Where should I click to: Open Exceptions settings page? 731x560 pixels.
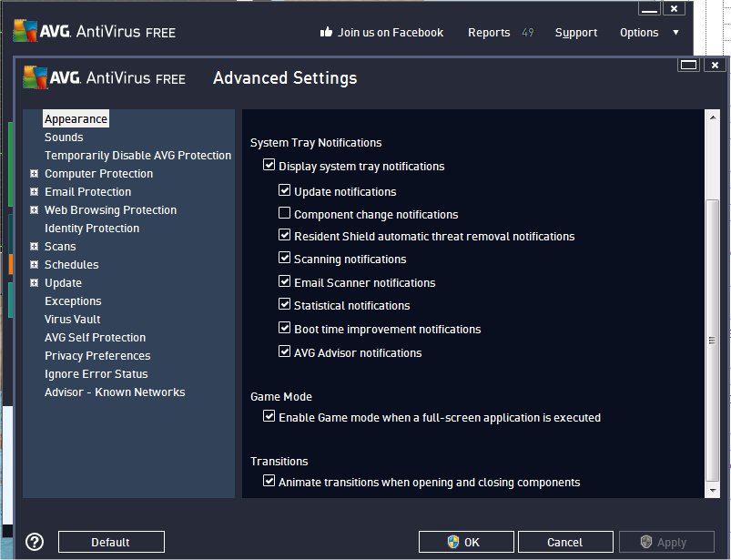coord(73,300)
